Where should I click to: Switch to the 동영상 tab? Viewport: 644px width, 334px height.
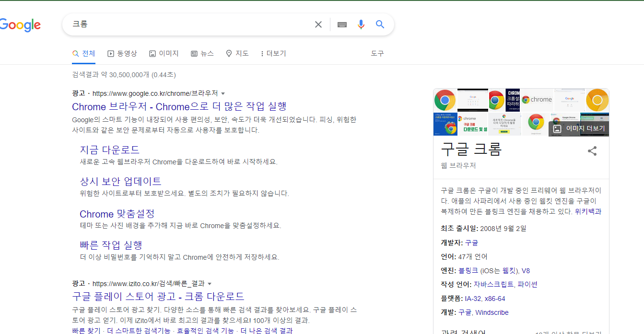(122, 54)
